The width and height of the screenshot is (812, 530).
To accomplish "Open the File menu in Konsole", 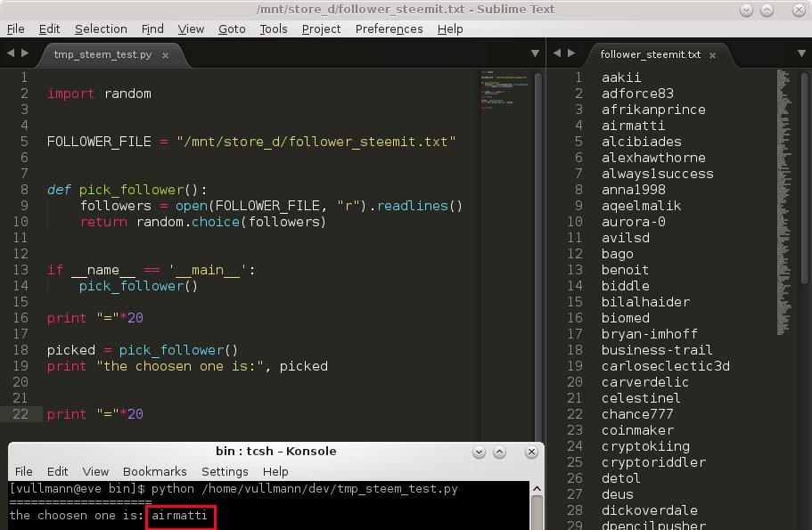I will click(24, 471).
